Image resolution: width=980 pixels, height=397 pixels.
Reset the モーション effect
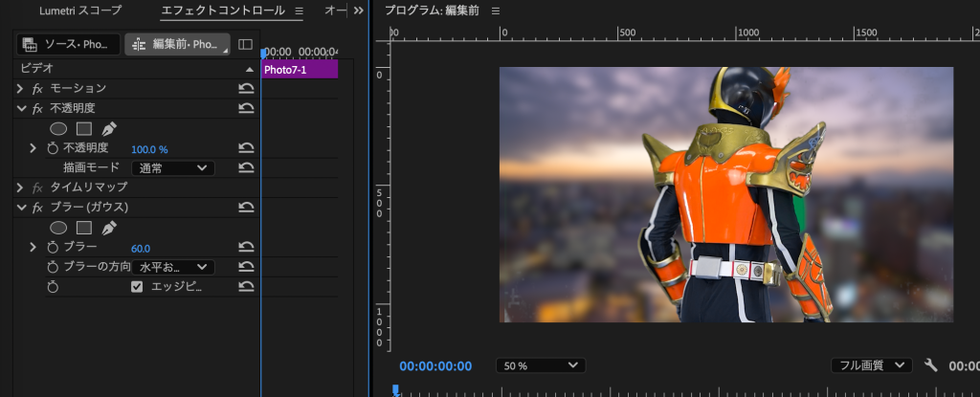click(x=246, y=88)
